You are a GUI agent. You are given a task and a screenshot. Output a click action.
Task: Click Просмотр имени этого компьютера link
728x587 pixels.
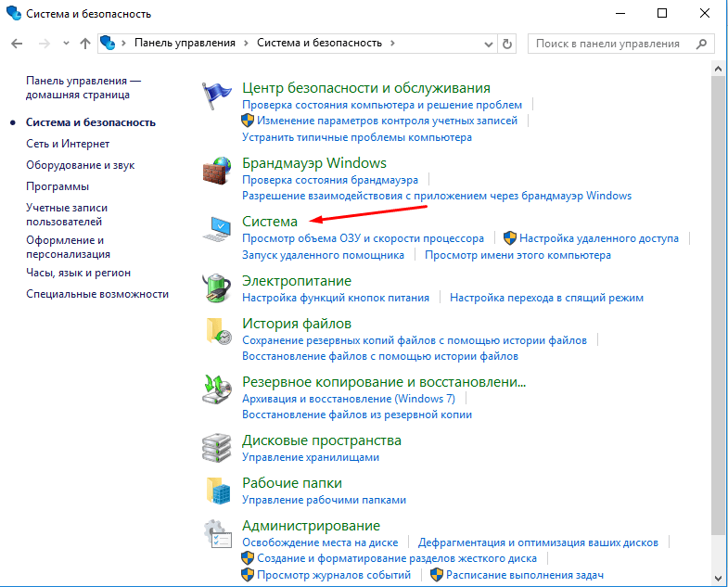(517, 255)
